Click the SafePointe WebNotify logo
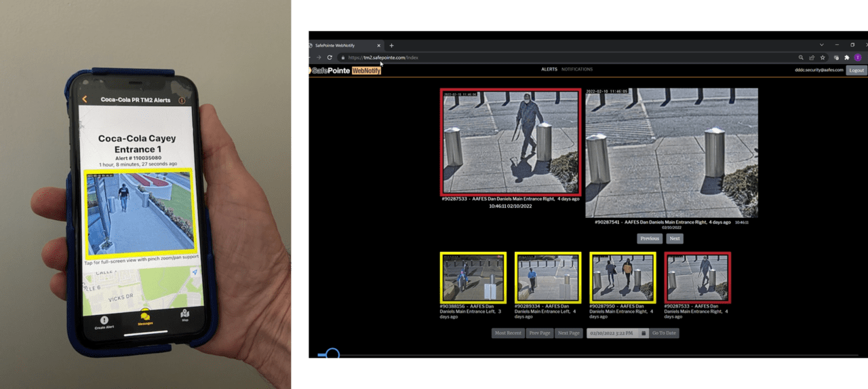The height and width of the screenshot is (389, 868). [x=345, y=70]
